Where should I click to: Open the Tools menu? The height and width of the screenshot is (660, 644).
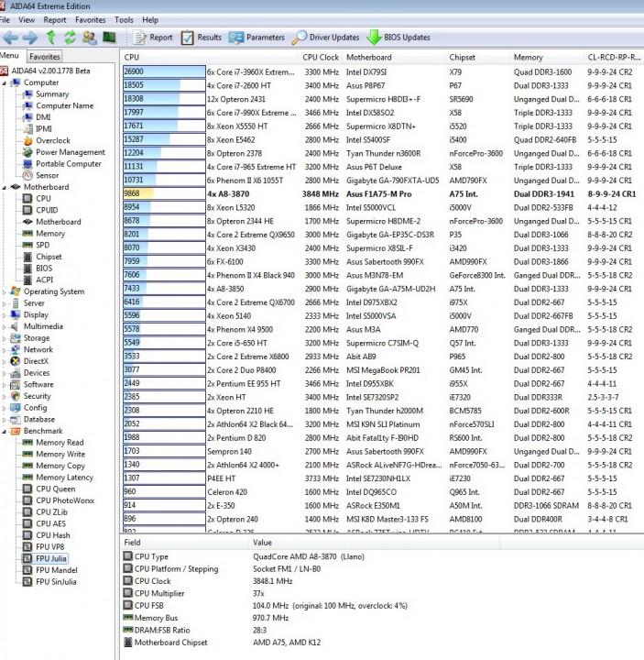124,20
